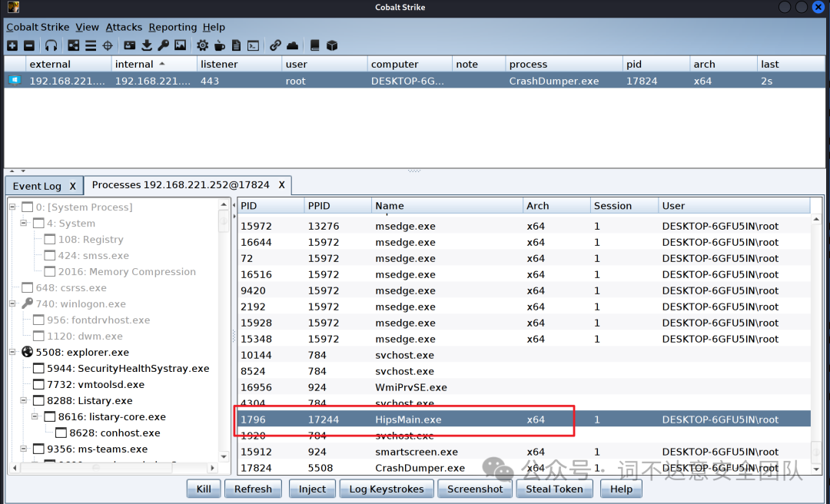830x504 pixels.
Task: Open the Cobalt Strike menu
Action: 38,27
